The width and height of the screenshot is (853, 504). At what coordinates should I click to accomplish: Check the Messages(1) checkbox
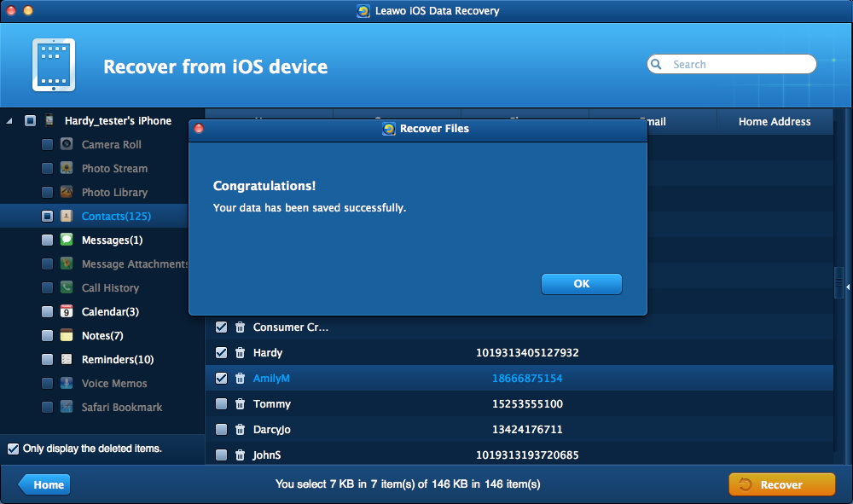pos(47,240)
